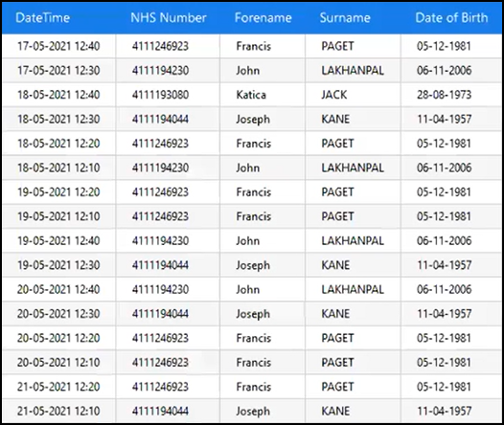Sort by the DateTime column header
The height and width of the screenshot is (425, 504).
tap(42, 17)
